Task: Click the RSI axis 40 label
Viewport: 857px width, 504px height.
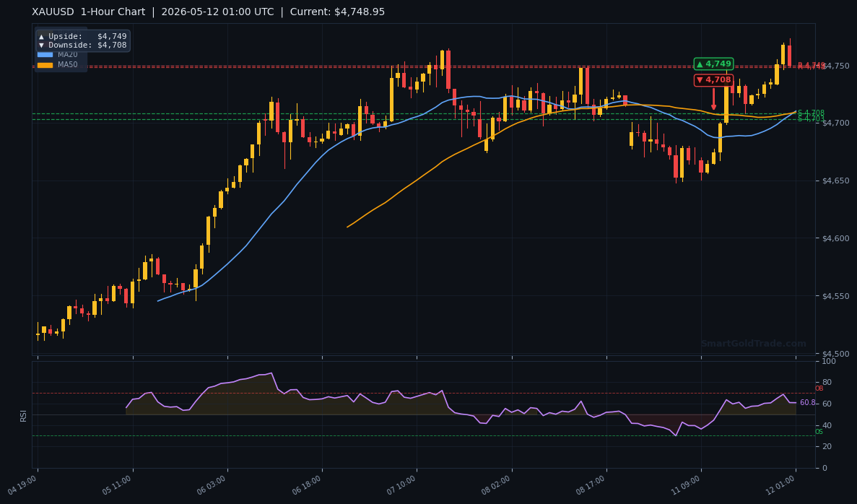Action: pos(827,425)
